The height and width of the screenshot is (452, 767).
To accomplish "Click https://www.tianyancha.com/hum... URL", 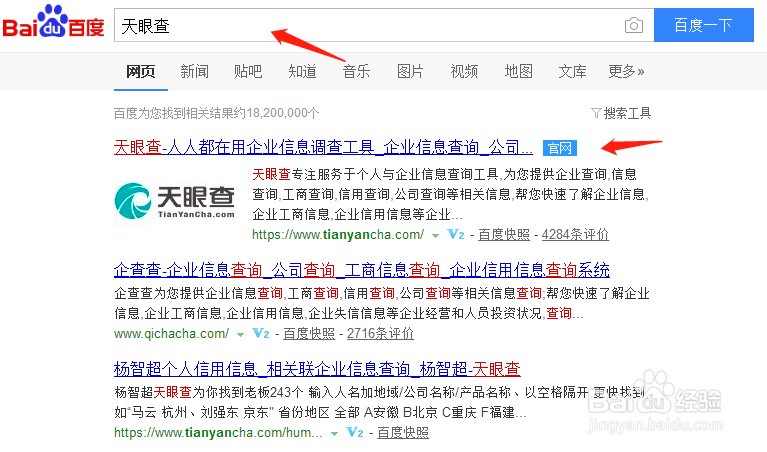I will [218, 432].
